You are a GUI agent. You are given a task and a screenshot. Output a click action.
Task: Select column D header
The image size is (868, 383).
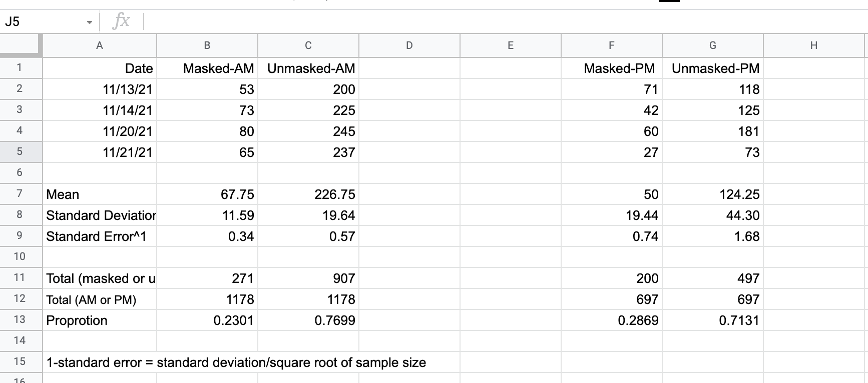point(409,45)
